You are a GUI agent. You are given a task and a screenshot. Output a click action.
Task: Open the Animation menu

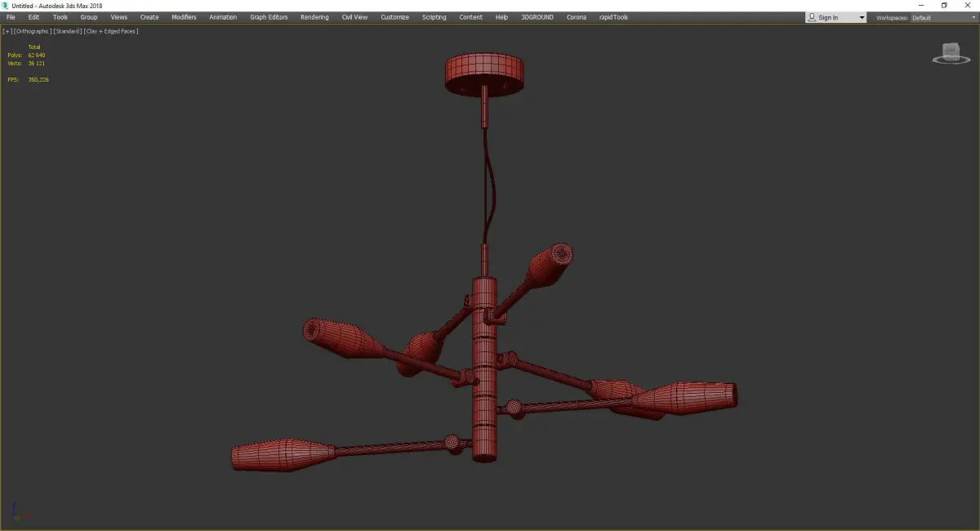point(223,17)
